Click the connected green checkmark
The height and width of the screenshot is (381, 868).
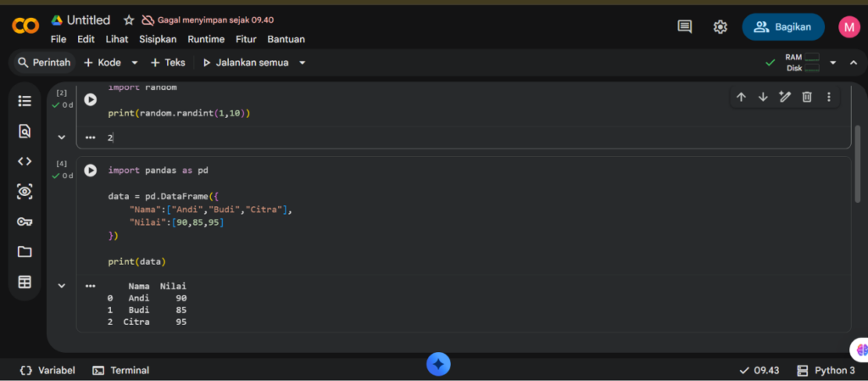pyautogui.click(x=770, y=63)
